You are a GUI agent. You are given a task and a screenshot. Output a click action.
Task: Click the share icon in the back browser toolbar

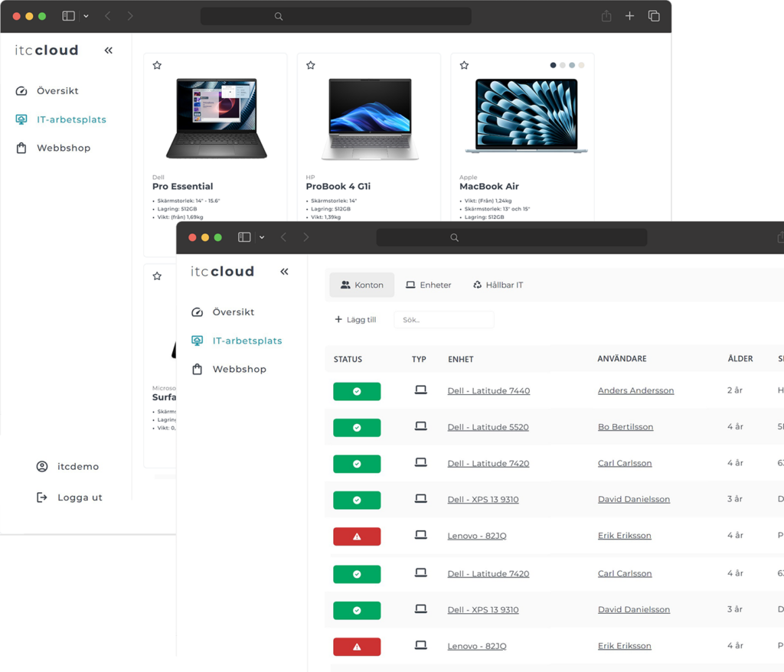(x=606, y=16)
